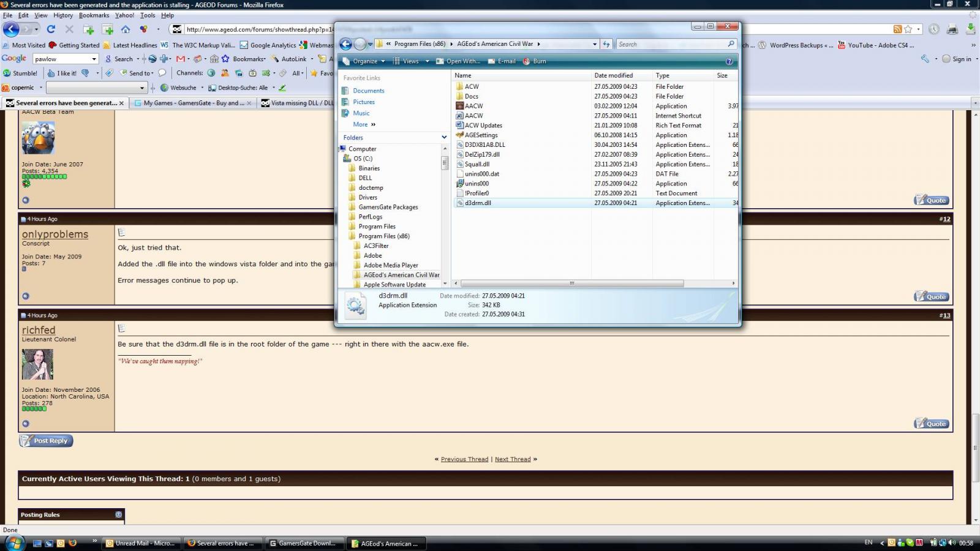Viewport: 980px width, 551px height.
Task: Click the print icon in Firefox toolbar
Action: point(952,29)
